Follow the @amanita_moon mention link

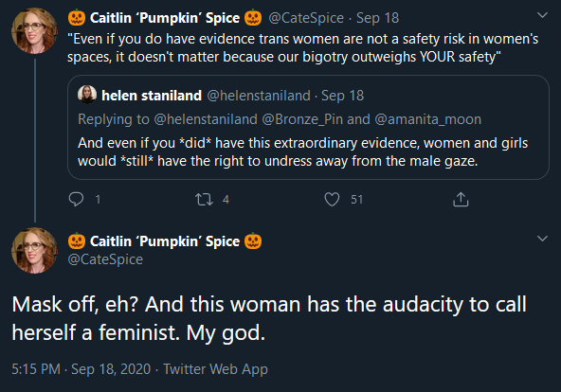click(427, 119)
